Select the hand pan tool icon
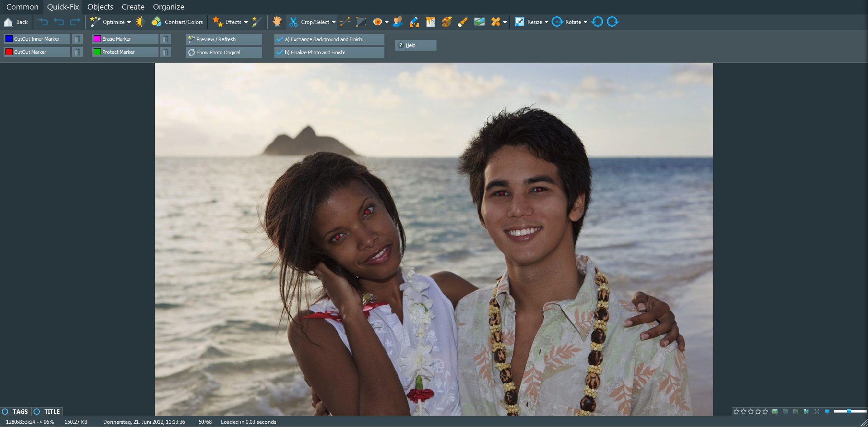This screenshot has width=868, height=427. [x=277, y=22]
